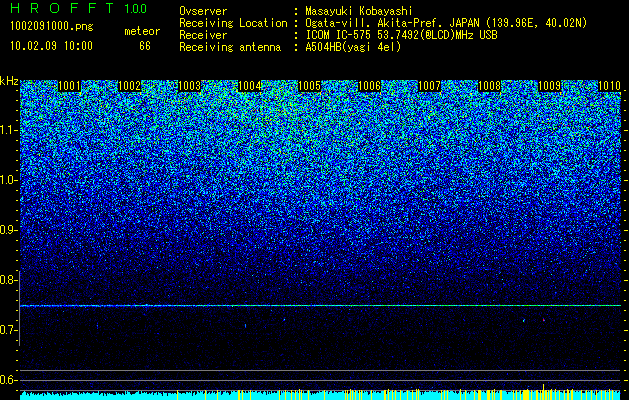Click the 1.1 frequency axis label
Screen dimensions: 629x400
point(7,130)
